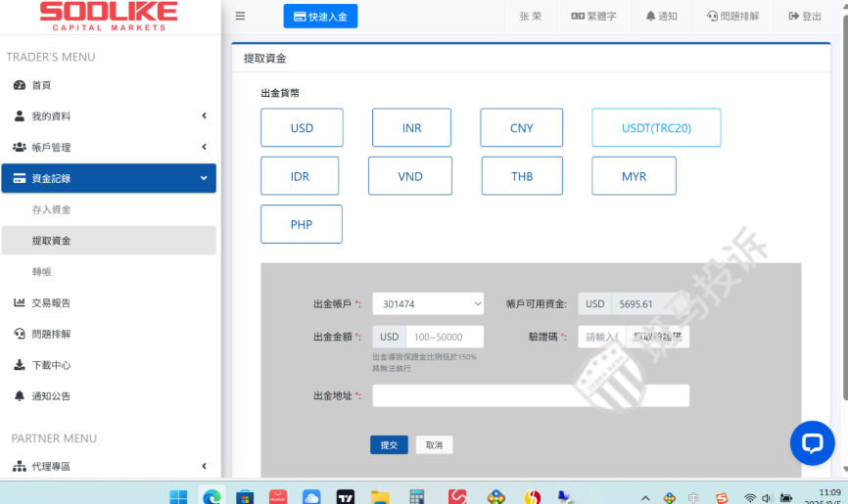Open the 出金帳戶 account dropdown
Viewport: 848px width, 504px height.
point(428,304)
